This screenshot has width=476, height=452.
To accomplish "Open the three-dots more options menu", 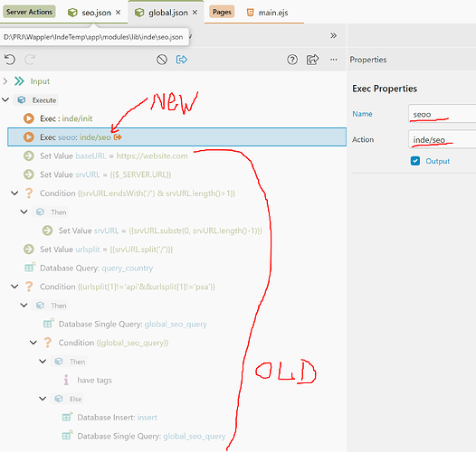I will 334,60.
